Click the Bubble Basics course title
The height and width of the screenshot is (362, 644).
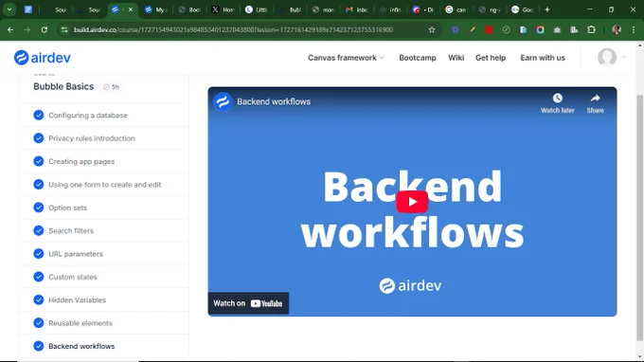point(63,86)
